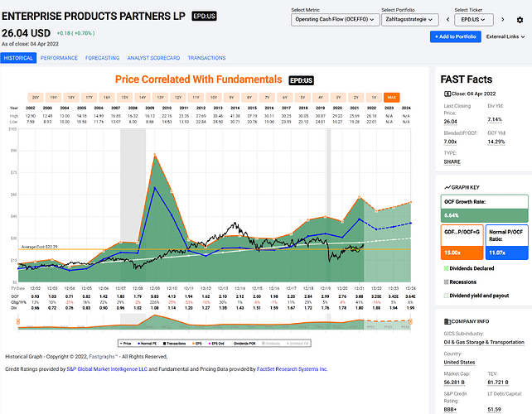Switch to the Transactions tab
This screenshot has width=532, height=414.
[x=206, y=58]
